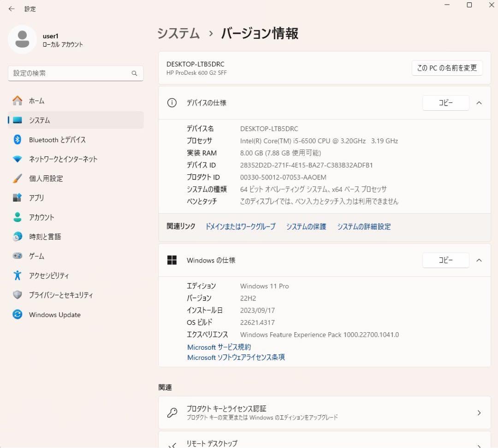
Task: Collapse the デバイスの仕様 section
Action: coord(479,103)
